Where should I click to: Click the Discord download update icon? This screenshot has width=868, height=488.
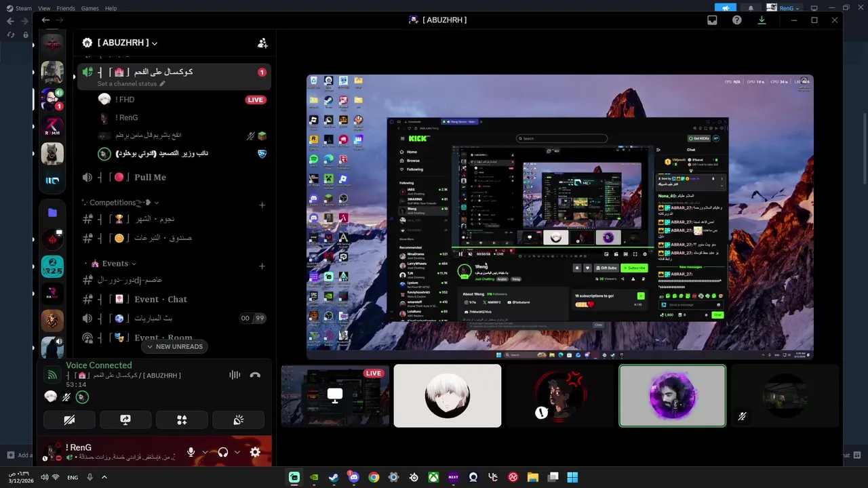762,20
